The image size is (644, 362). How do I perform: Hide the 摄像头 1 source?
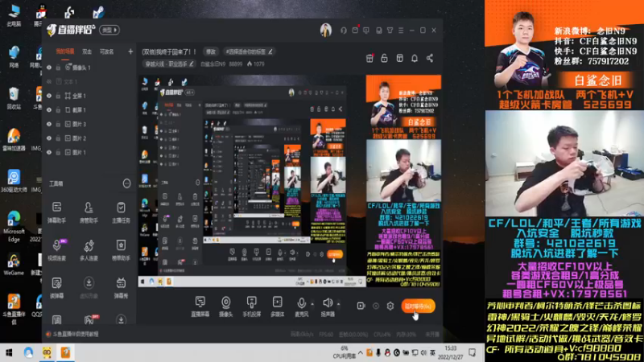click(x=49, y=68)
